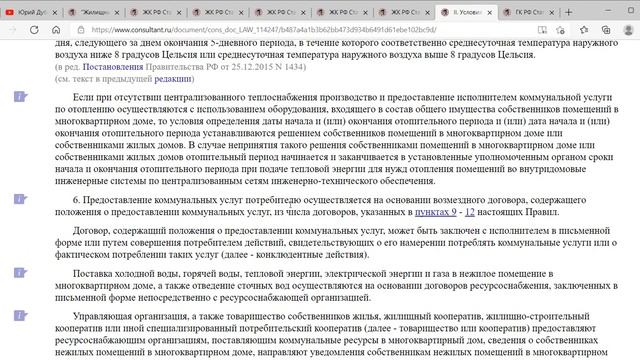Open the browser profile avatar
640x360 pixels.
[x=629, y=30]
